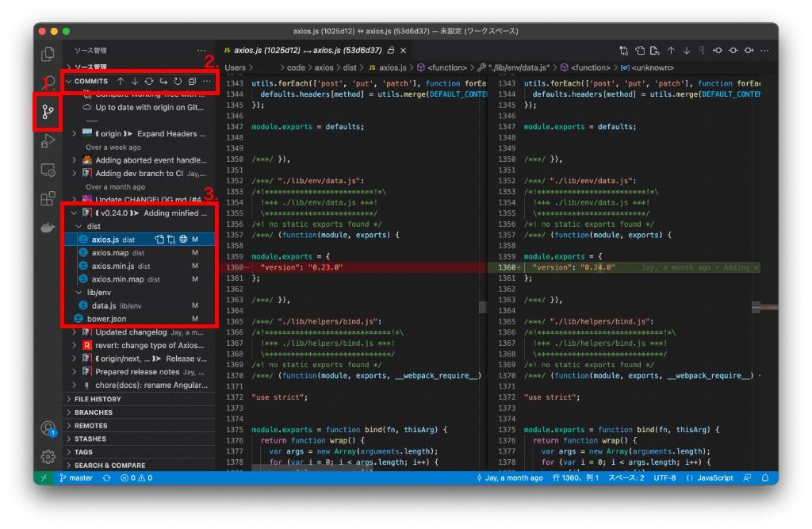
Task: Click the Refresh icon in COMMITS header
Action: [178, 81]
